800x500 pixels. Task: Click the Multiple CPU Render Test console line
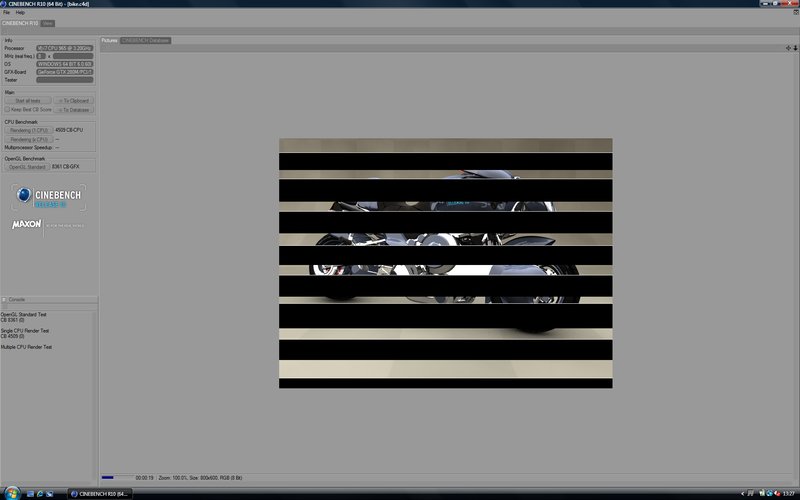click(x=27, y=347)
